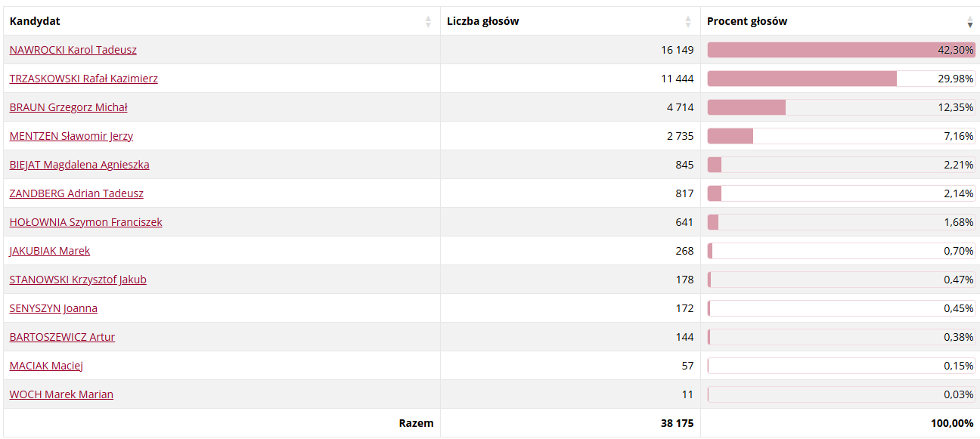Sort table by Kandydat column arrows

(x=429, y=22)
